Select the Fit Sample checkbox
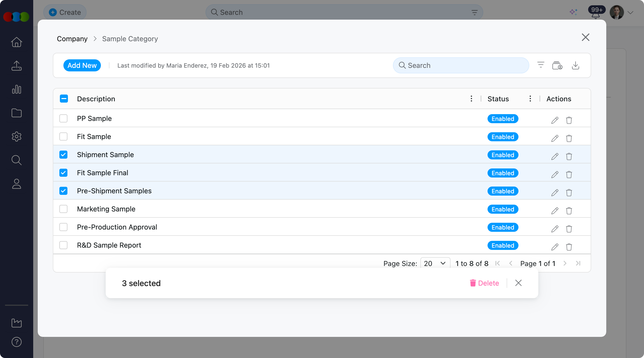The height and width of the screenshot is (358, 644). [x=63, y=137]
